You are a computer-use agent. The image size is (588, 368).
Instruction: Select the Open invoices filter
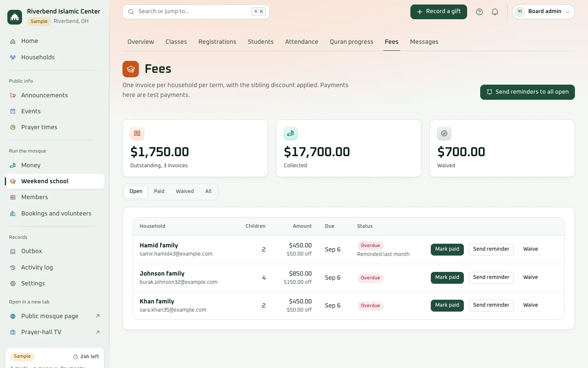click(136, 191)
